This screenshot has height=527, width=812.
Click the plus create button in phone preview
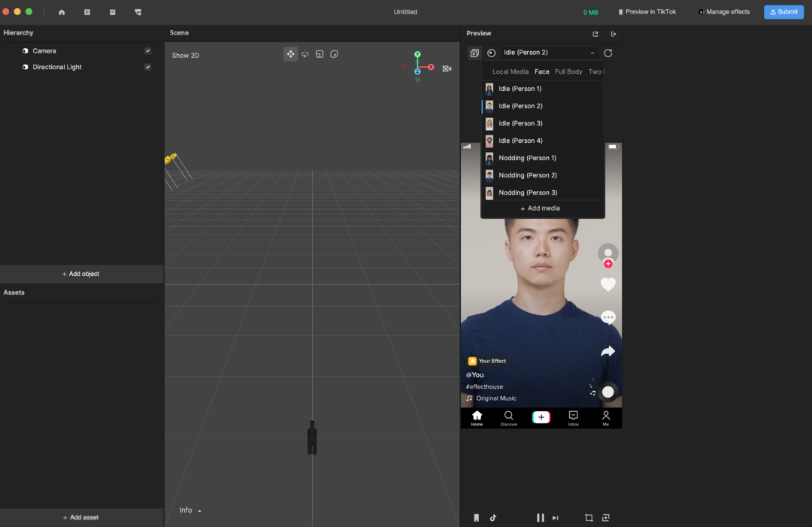pyautogui.click(x=541, y=417)
